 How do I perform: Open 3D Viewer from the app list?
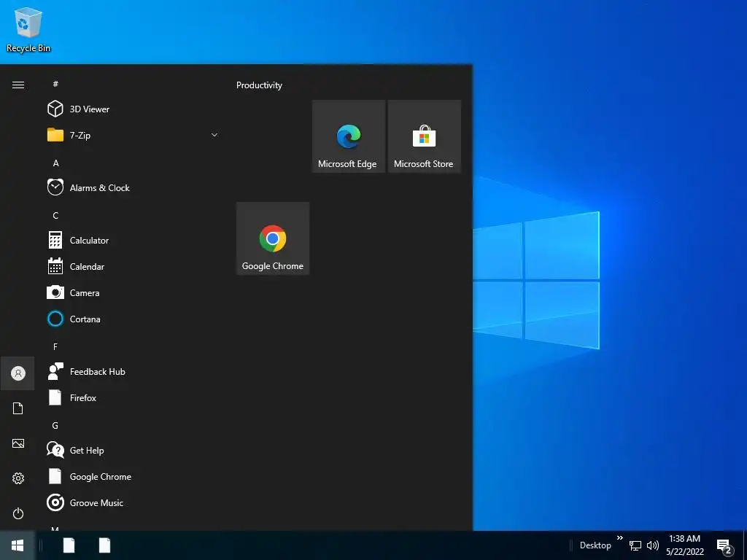point(133,109)
